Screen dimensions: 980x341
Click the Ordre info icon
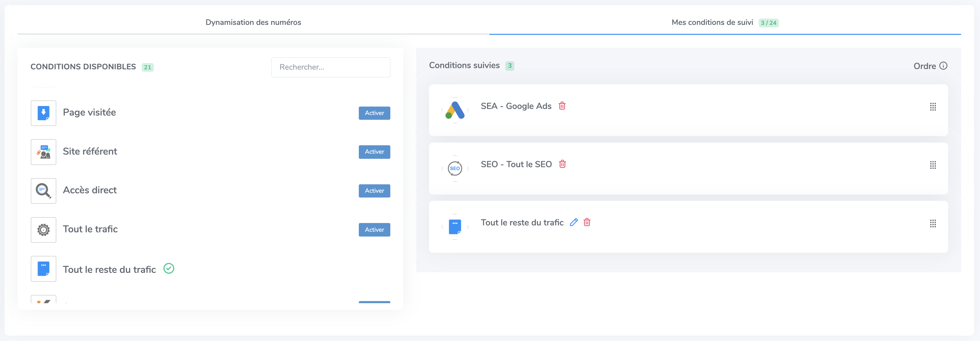click(943, 66)
